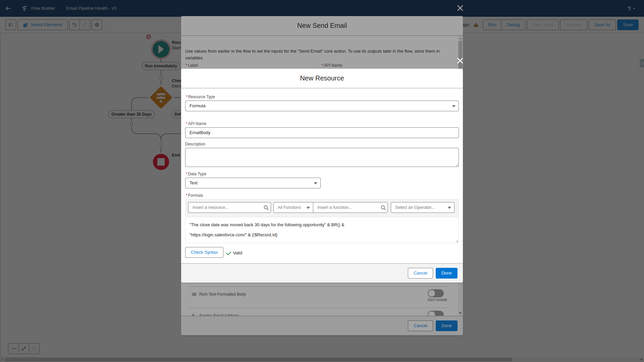Screen dimensions: 644x362
Task: Toggle the toolbox sidebar panel icon
Action: click(x=11, y=25)
